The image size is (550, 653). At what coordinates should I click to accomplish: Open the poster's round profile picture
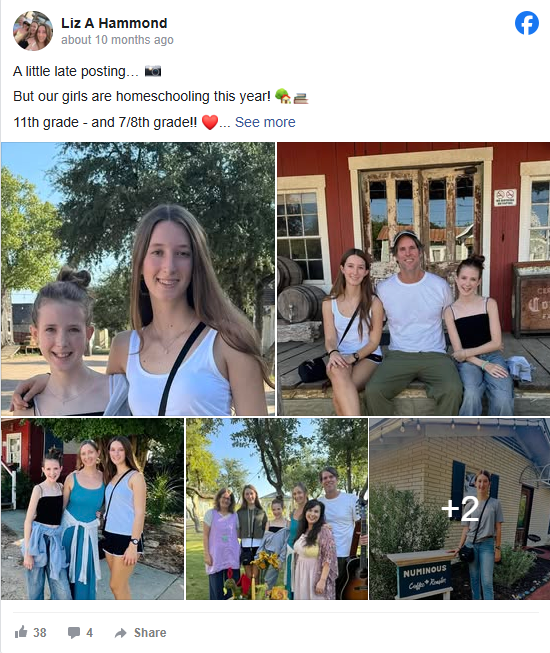click(33, 31)
